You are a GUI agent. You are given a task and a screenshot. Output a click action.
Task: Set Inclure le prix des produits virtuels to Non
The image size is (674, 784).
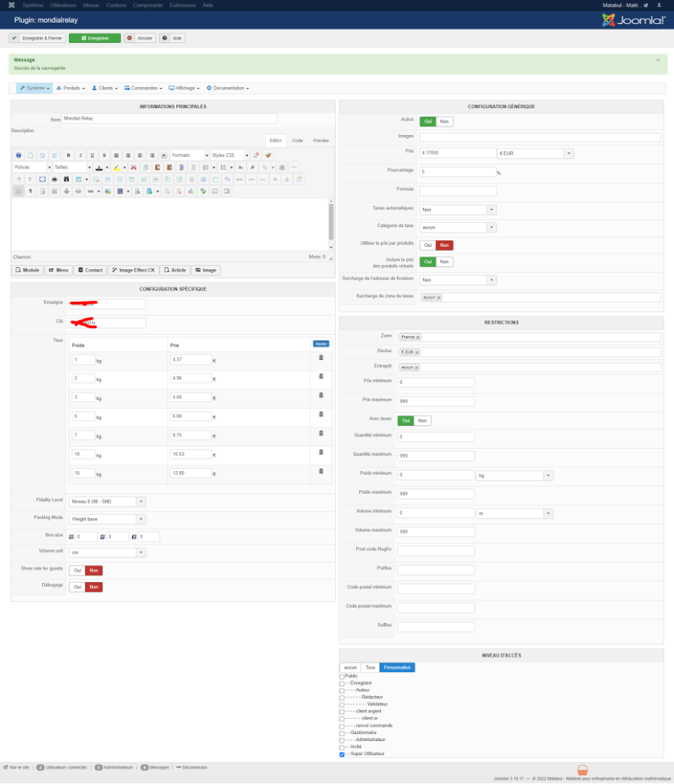[444, 261]
